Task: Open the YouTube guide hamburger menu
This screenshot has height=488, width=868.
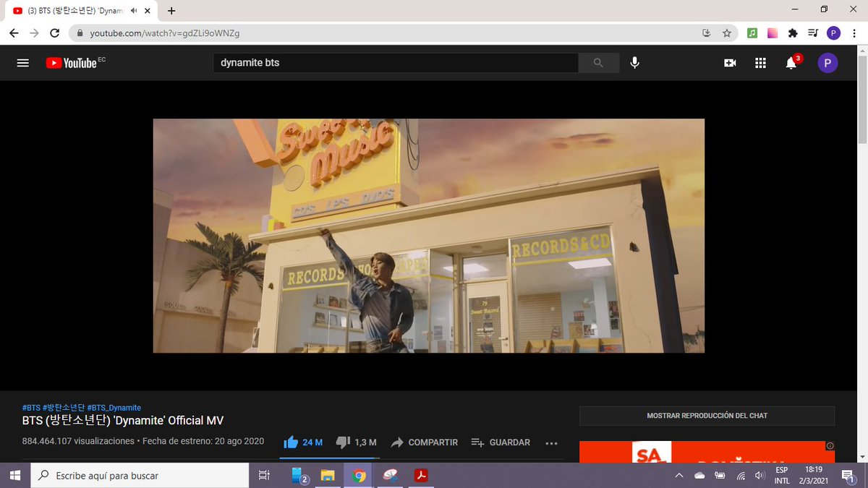Action: click(22, 63)
